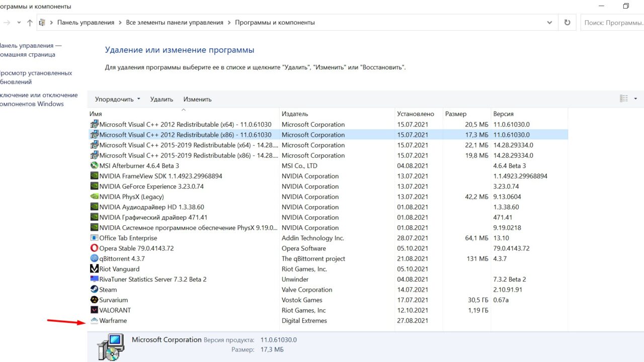Select the qBittorrent app icon
This screenshot has height=362, width=644.
[x=94, y=258]
